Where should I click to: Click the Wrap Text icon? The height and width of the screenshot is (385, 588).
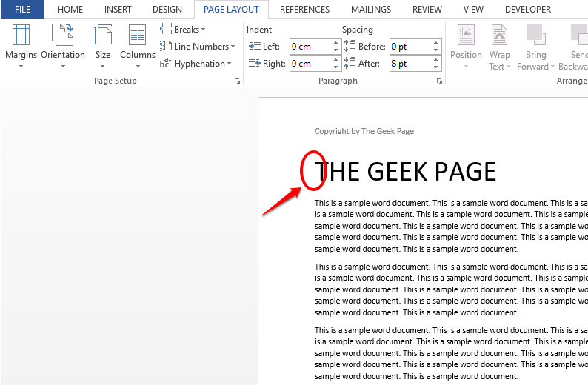pos(499,35)
